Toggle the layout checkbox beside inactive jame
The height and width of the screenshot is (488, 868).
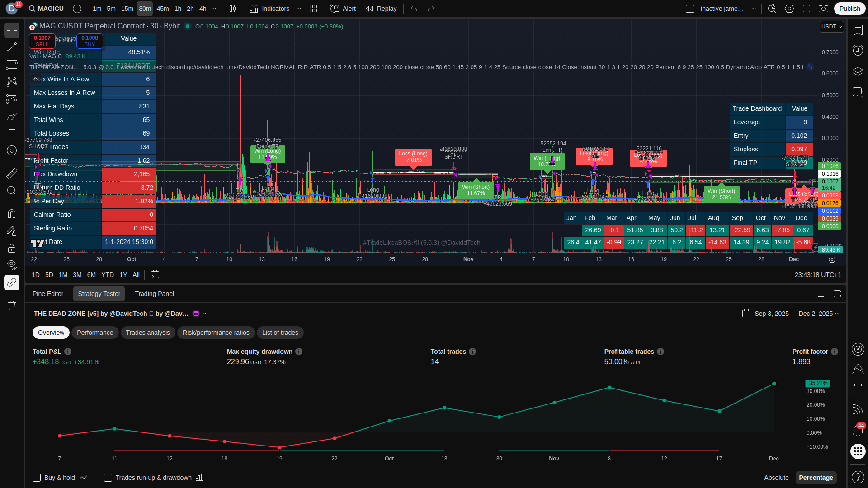[690, 9]
